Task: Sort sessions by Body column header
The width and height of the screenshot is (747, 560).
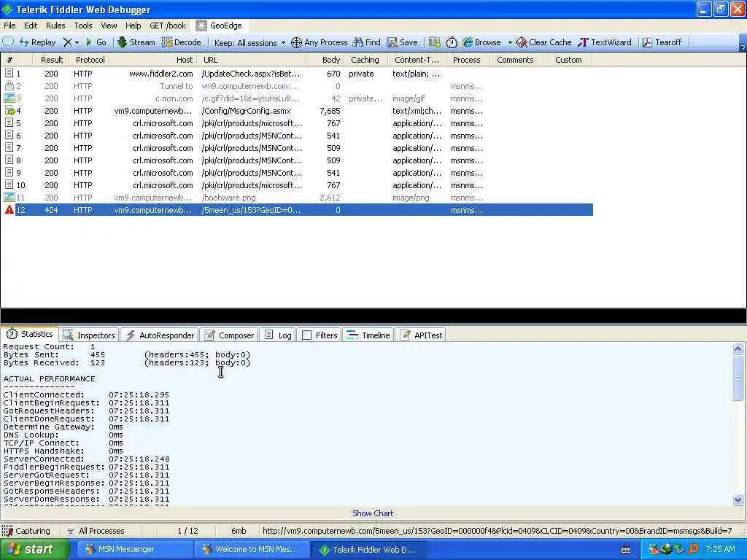Action: (325, 60)
